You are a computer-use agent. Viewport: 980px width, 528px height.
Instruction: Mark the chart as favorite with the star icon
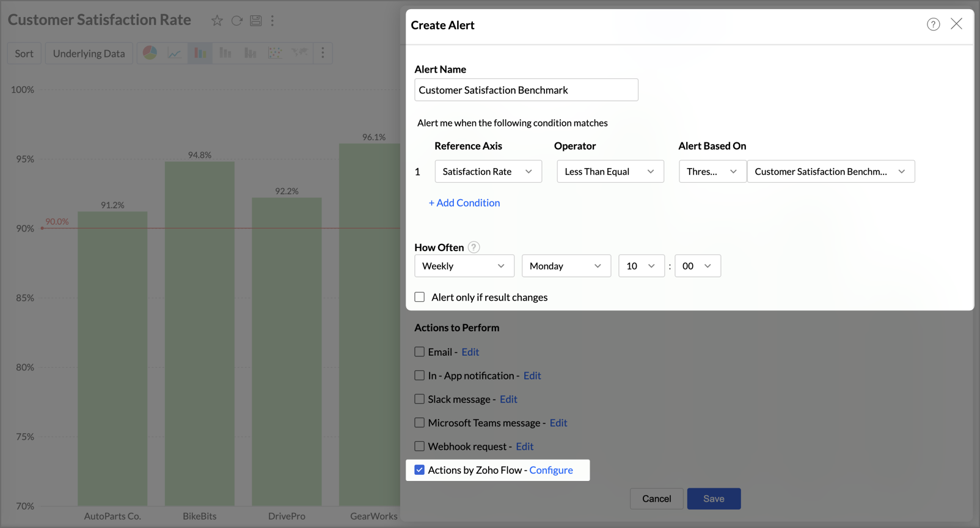tap(217, 21)
